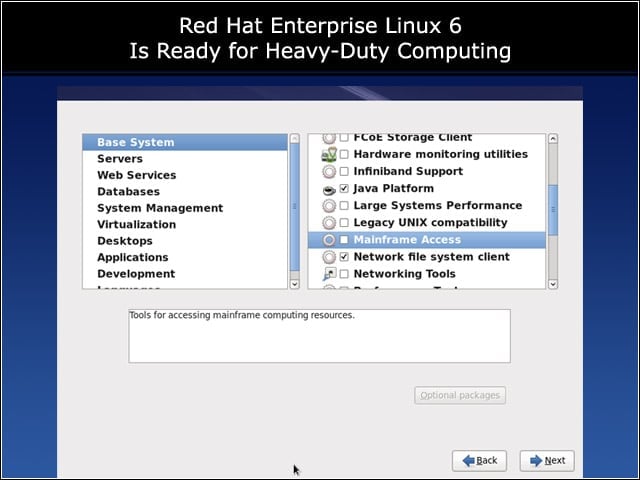Click the package list scrollbar thumb
The image size is (640, 480).
(x=553, y=210)
